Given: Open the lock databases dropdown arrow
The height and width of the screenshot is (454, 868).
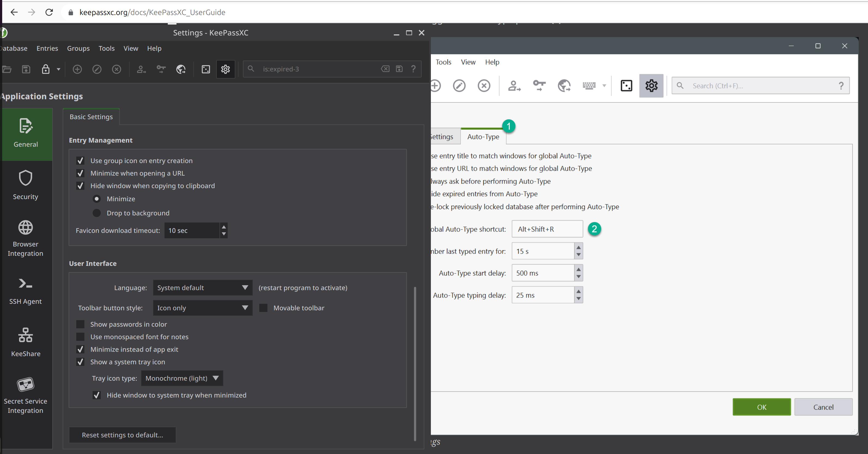Looking at the screenshot, I should 58,69.
